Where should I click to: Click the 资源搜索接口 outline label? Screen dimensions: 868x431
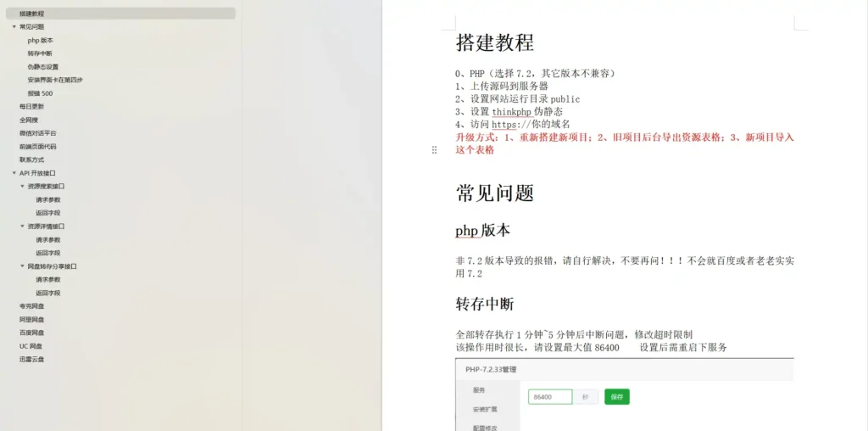click(x=46, y=186)
